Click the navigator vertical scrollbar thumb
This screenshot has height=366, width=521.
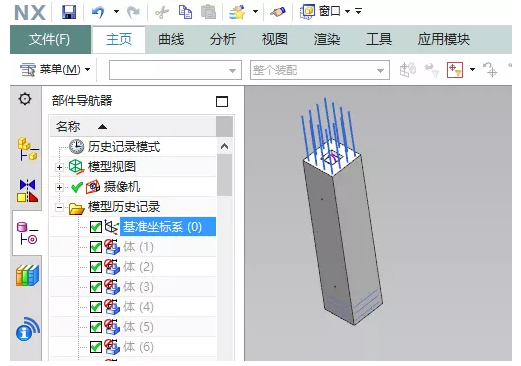[225, 175]
